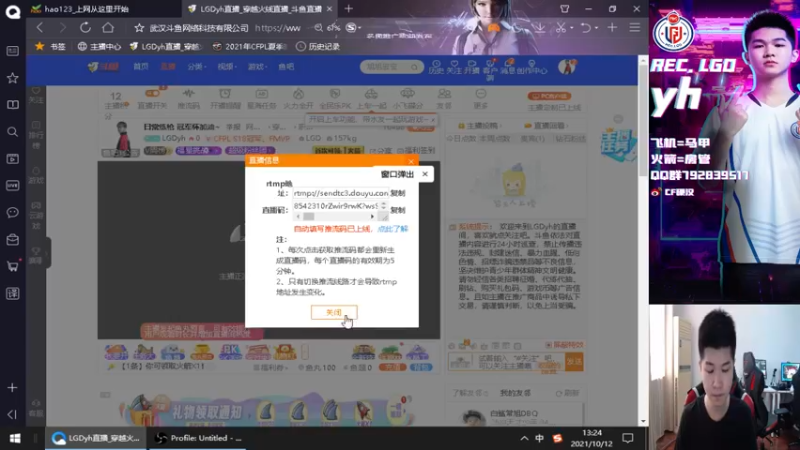Close the 窗口弹出 popup with its X
The height and width of the screenshot is (450, 800).
pos(425,174)
